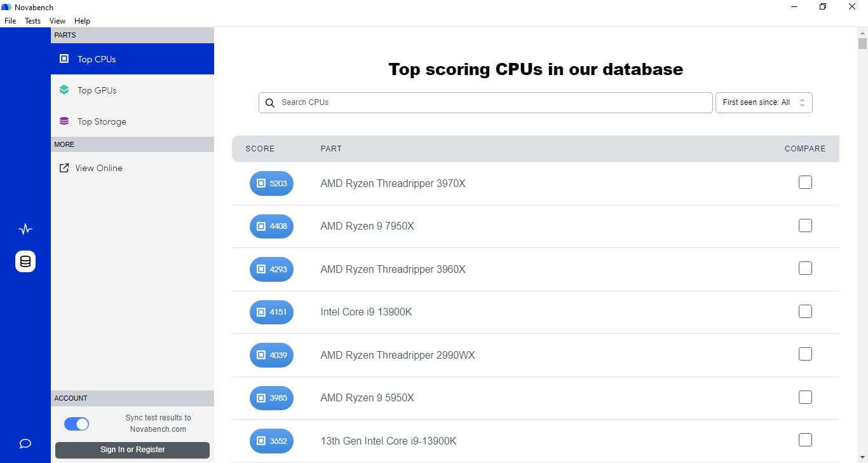Click the search magnifier icon
The width and height of the screenshot is (868, 463).
270,102
